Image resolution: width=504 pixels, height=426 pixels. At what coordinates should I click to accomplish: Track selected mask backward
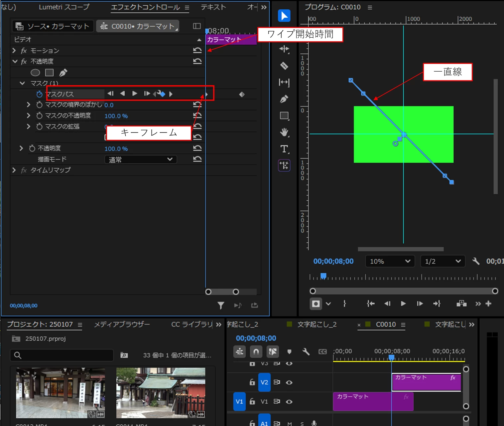point(122,94)
